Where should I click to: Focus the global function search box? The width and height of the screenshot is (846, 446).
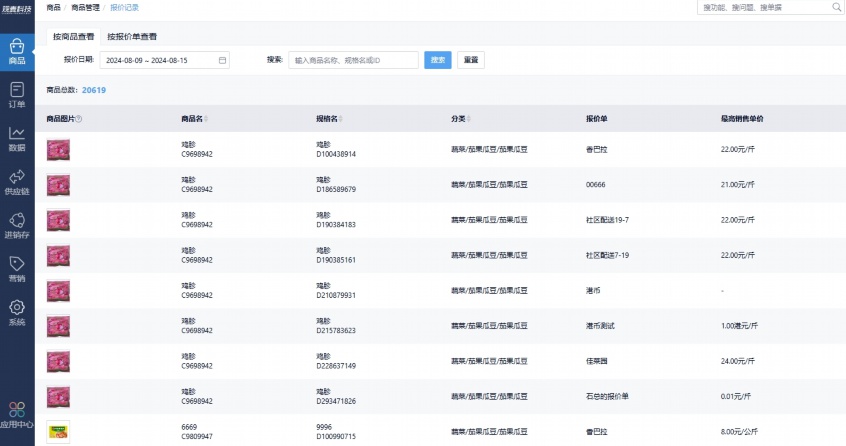click(770, 7)
